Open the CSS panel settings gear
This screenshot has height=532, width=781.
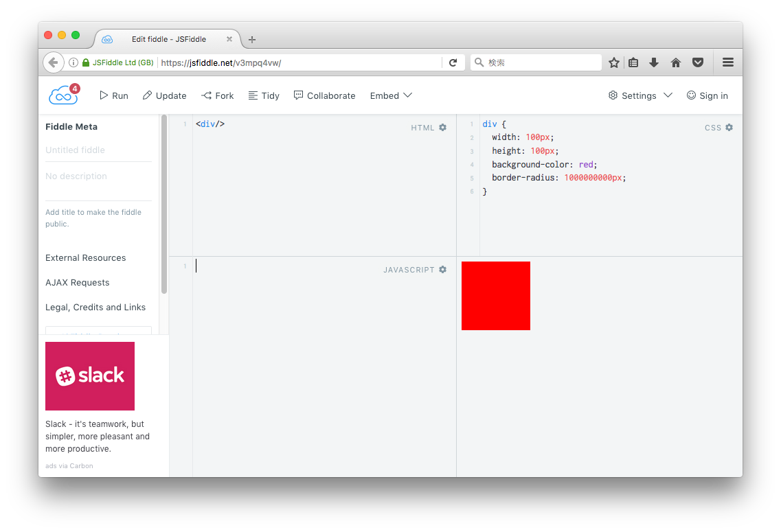(729, 127)
